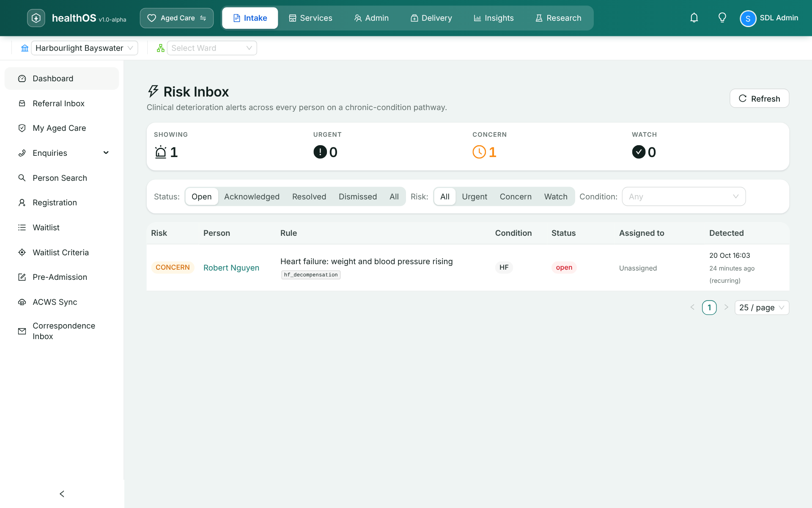Open ACWS Sync in sidebar
Viewport: 812px width, 508px height.
point(62,302)
